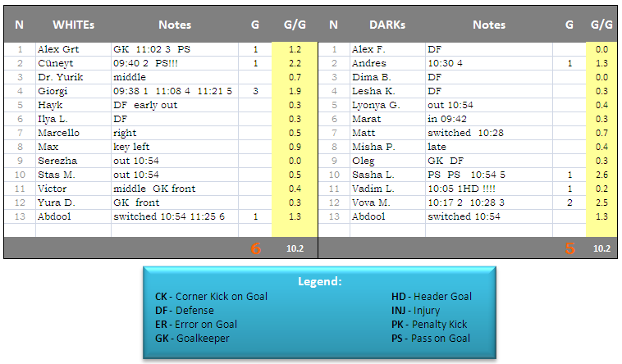This screenshot has width=622, height=364.
Task: Select Max's key left notes cell
Action: coord(174,147)
